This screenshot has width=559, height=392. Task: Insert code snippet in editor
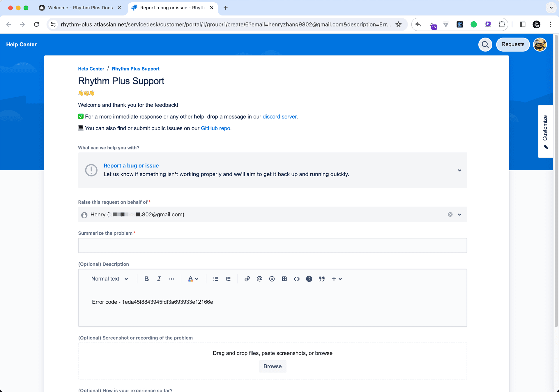297,279
